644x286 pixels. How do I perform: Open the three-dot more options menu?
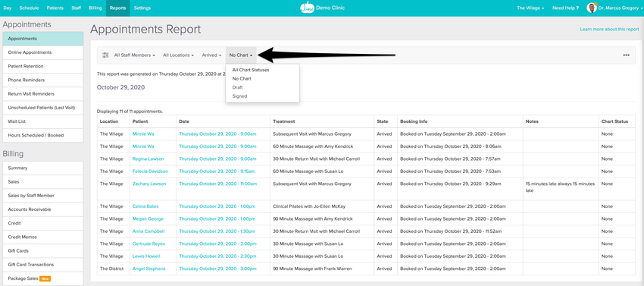(x=626, y=55)
